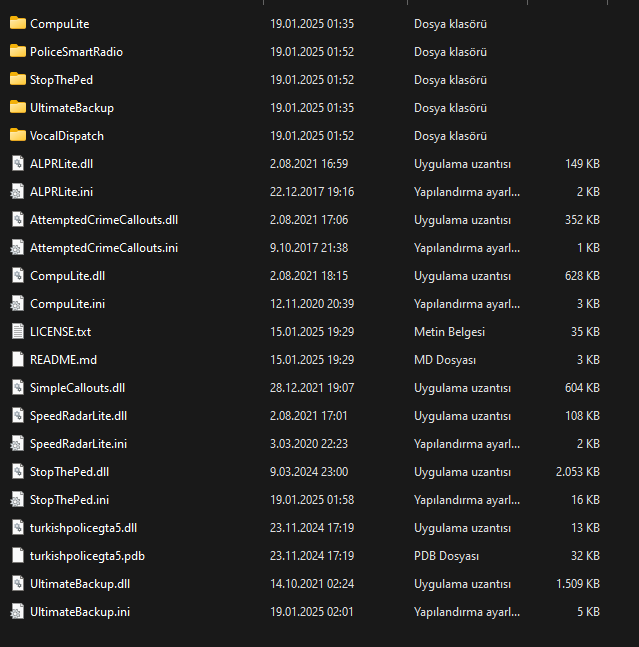
Task: Select AttemptedCrimeCallouts.ini file name
Action: point(104,248)
